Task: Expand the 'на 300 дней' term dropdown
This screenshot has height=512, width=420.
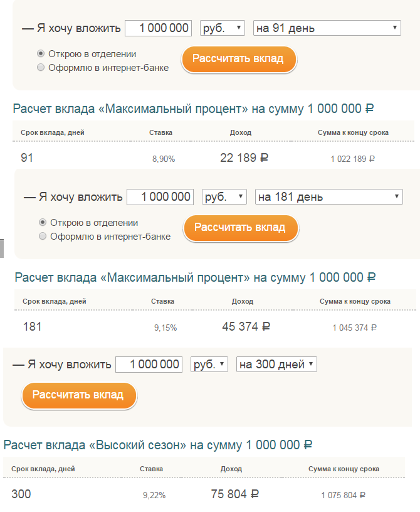Action: (276, 365)
